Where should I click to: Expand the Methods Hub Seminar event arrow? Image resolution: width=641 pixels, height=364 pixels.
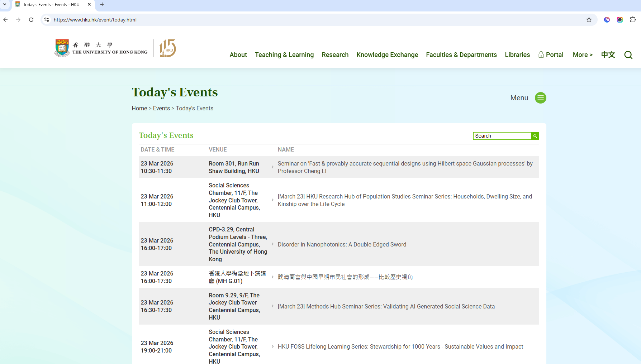tap(272, 306)
